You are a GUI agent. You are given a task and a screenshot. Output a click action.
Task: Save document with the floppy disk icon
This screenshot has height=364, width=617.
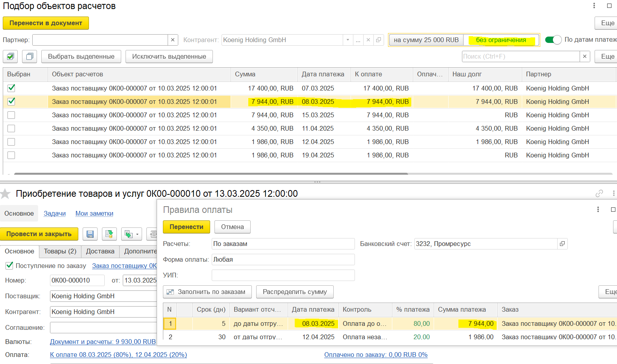[90, 234]
